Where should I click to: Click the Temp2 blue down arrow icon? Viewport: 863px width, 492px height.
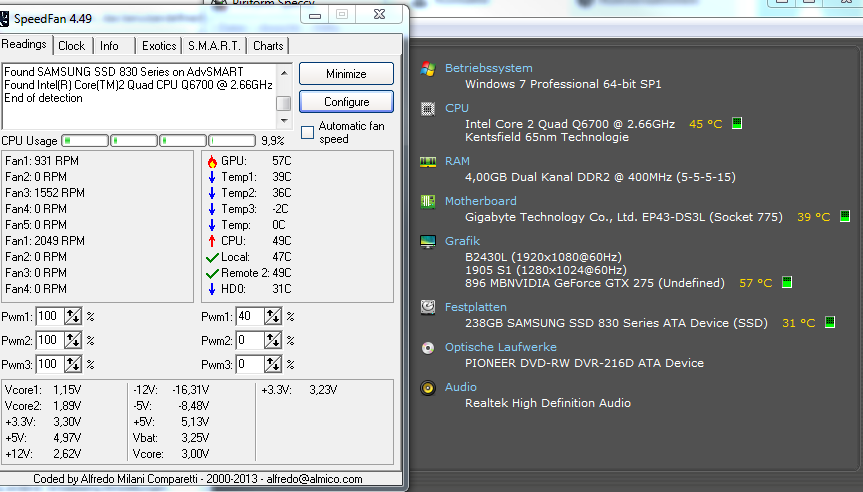[212, 193]
